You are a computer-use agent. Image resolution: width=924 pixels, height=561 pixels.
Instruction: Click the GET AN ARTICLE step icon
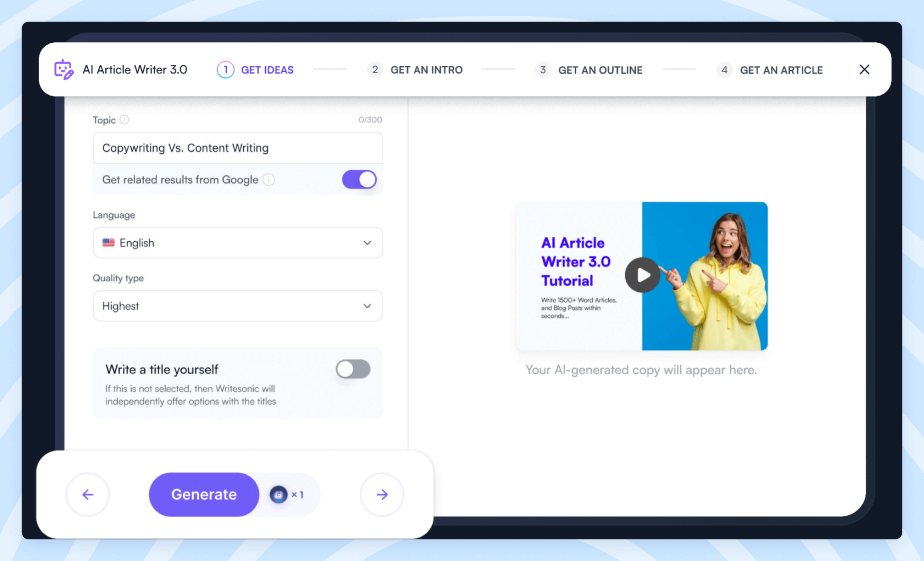coord(724,70)
